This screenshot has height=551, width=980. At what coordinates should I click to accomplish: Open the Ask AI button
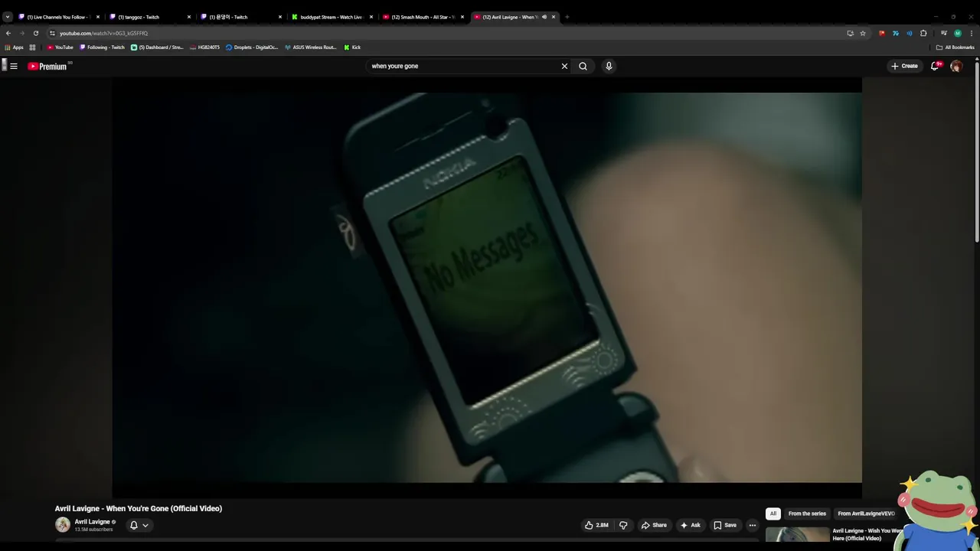[x=690, y=525]
